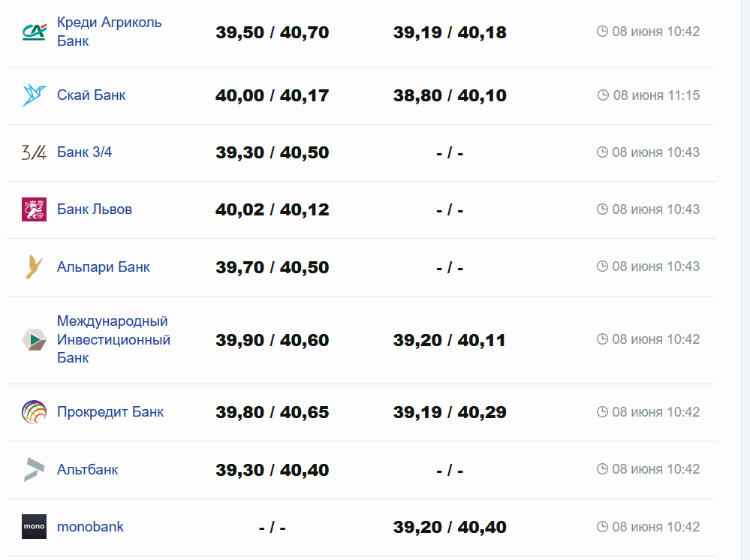The width and height of the screenshot is (750, 560).
Task: Click Скай Банк cash rate 40,00 / 40,17
Action: pos(272,95)
